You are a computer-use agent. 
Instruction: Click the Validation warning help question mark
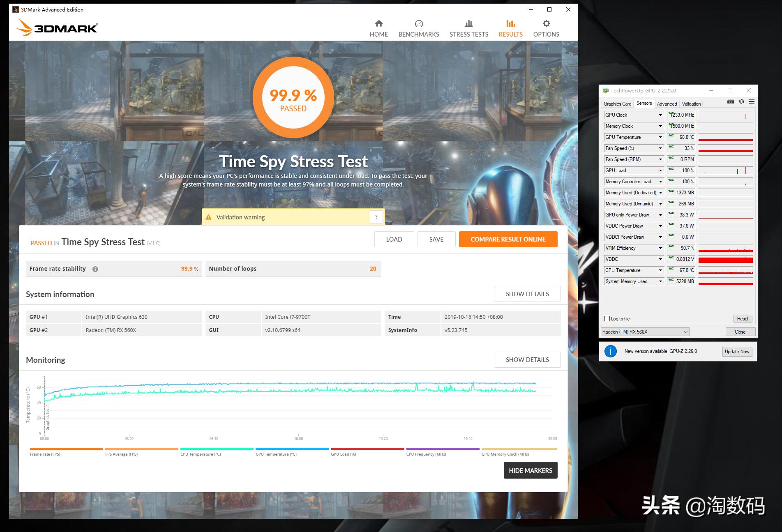(x=376, y=216)
